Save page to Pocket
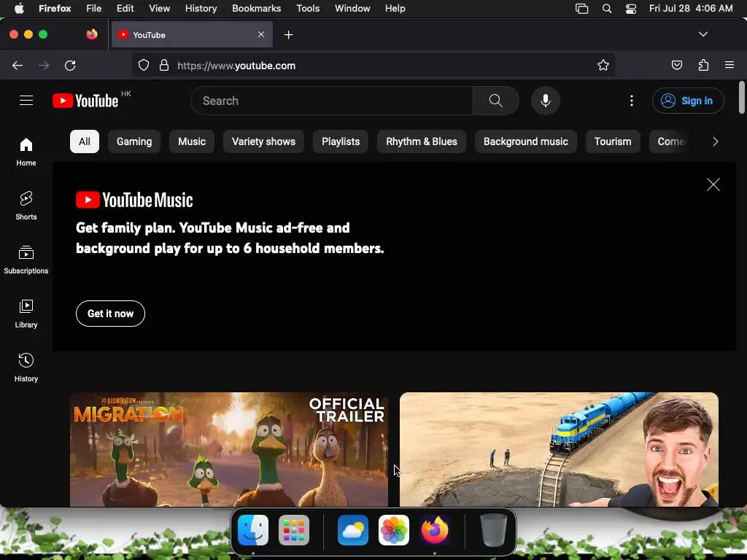This screenshot has width=747, height=560. pos(676,65)
